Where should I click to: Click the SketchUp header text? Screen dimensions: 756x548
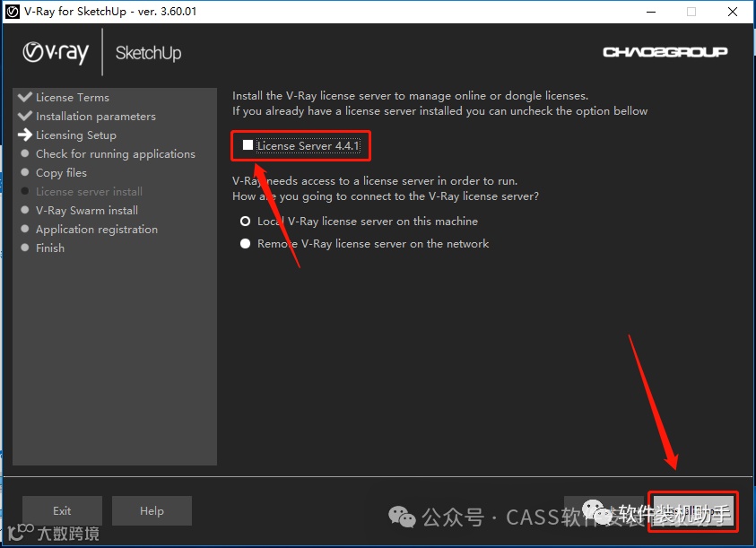click(x=149, y=53)
